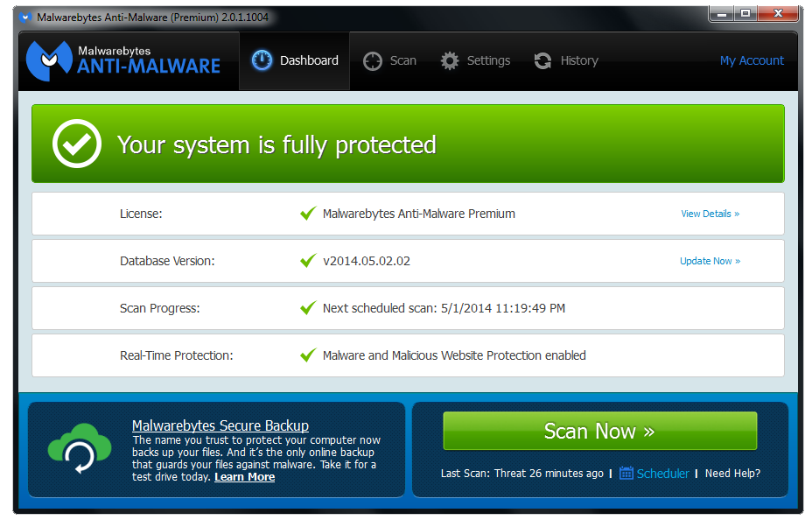Click the Secure Backup cloud icon
812x520 pixels.
80,448
